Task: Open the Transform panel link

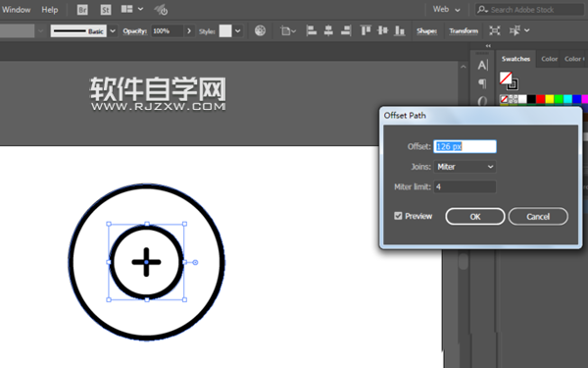Action: (464, 31)
